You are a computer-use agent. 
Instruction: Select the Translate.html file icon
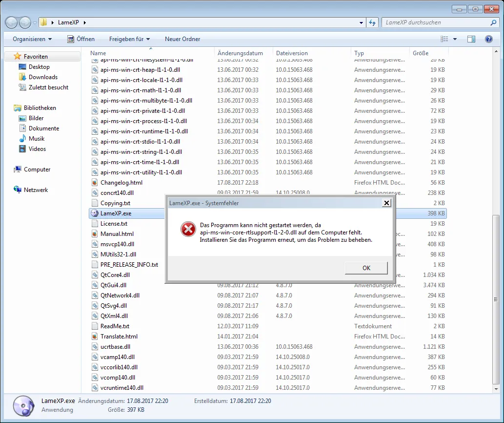[95, 336]
